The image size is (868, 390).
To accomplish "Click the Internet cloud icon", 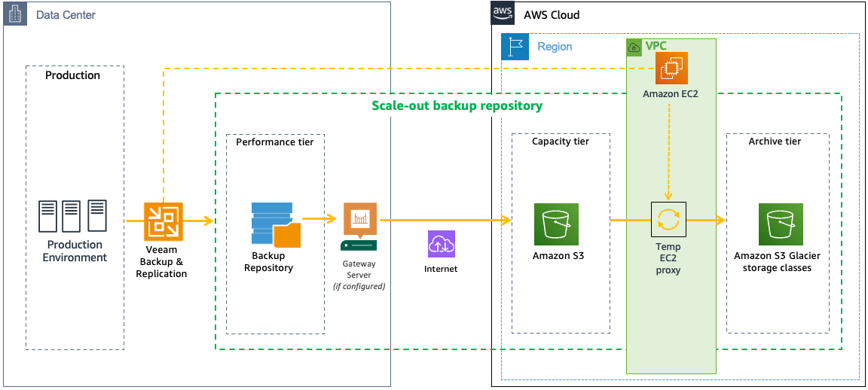I will pyautogui.click(x=442, y=245).
